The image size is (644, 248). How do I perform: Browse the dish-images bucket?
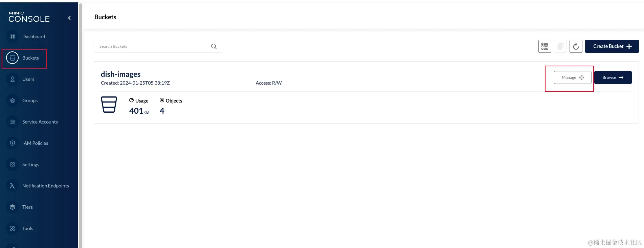[x=613, y=77]
